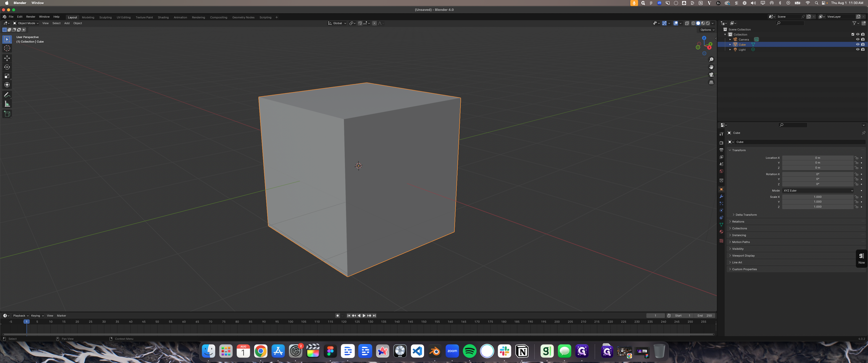
Task: Open the Modifiers wrench properties tab
Action: (721, 196)
